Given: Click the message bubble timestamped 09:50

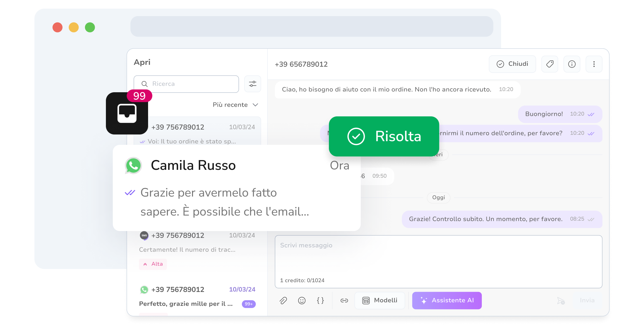Looking at the screenshot, I should click(377, 176).
